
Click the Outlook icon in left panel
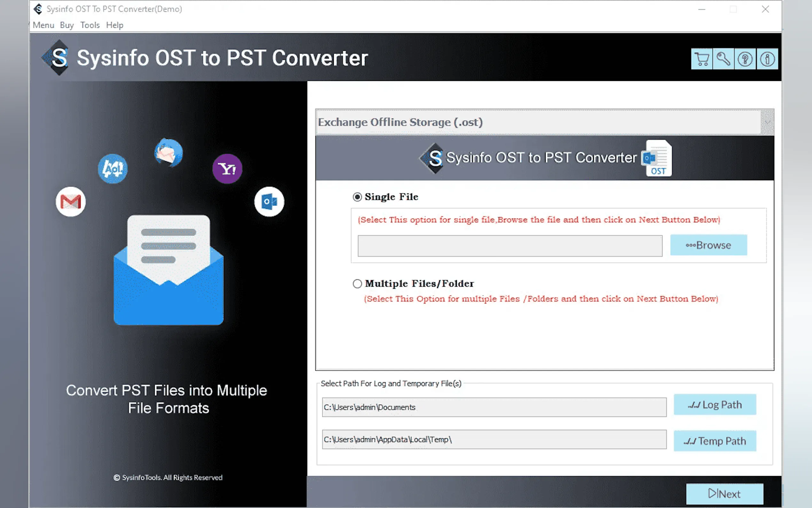point(269,202)
